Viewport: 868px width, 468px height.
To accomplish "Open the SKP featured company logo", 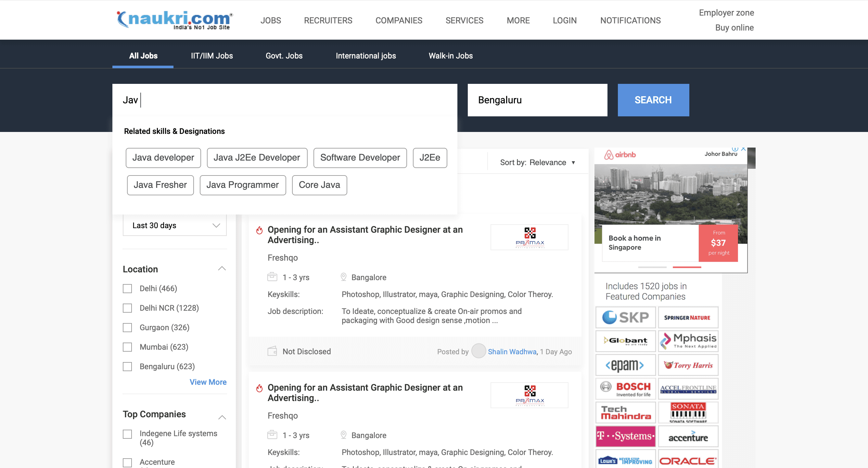I will [625, 317].
